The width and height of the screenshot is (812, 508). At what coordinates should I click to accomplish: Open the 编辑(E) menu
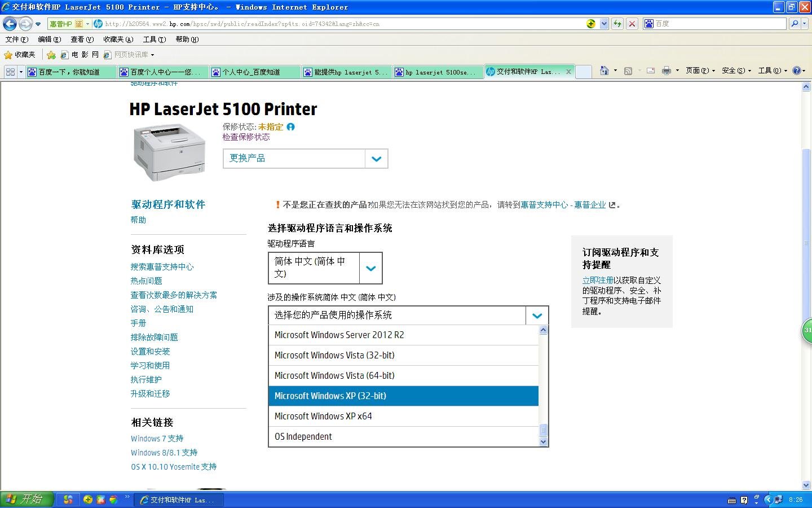coord(49,40)
